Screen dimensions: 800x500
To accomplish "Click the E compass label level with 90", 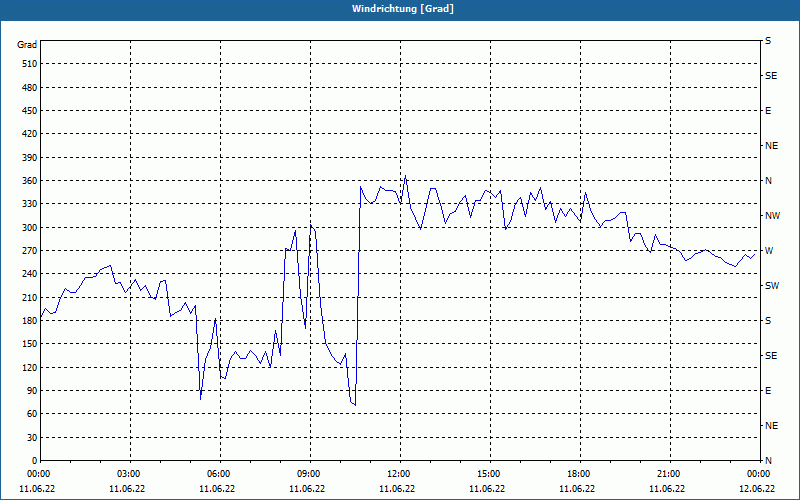I will (x=768, y=391).
